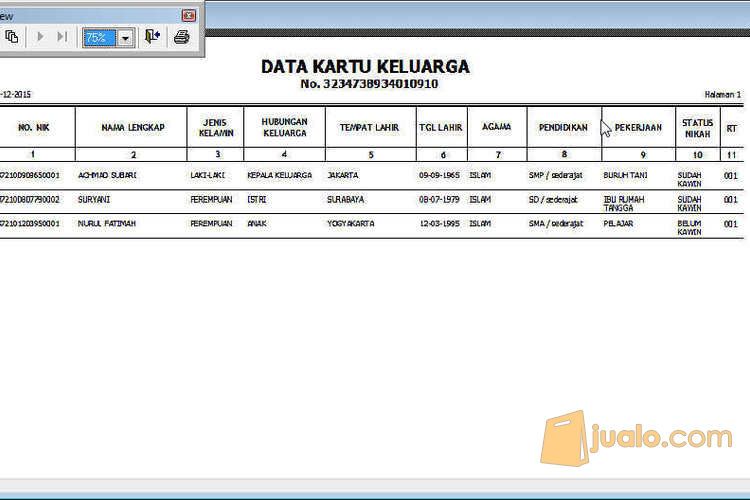
Task: Click the Halaman 1 page label
Action: 722,95
